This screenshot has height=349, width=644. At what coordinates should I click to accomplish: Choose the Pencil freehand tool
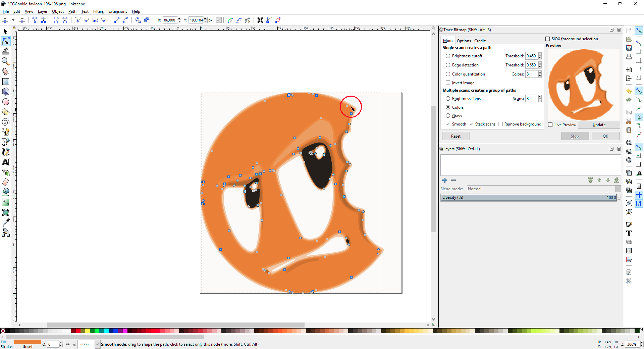click(5, 132)
